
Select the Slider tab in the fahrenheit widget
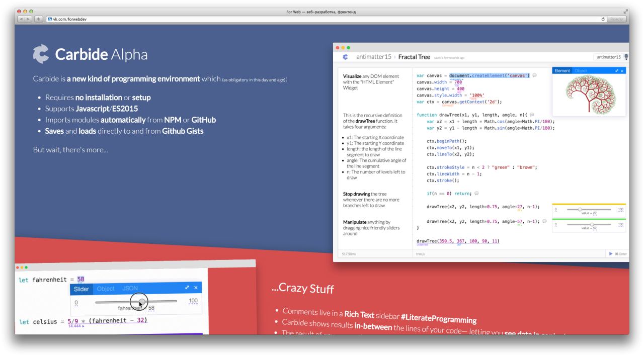pos(82,289)
